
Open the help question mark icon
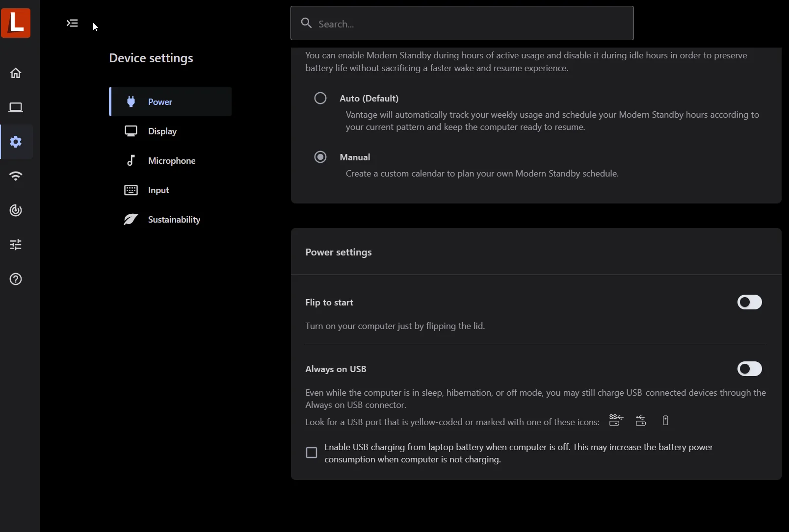click(x=16, y=279)
